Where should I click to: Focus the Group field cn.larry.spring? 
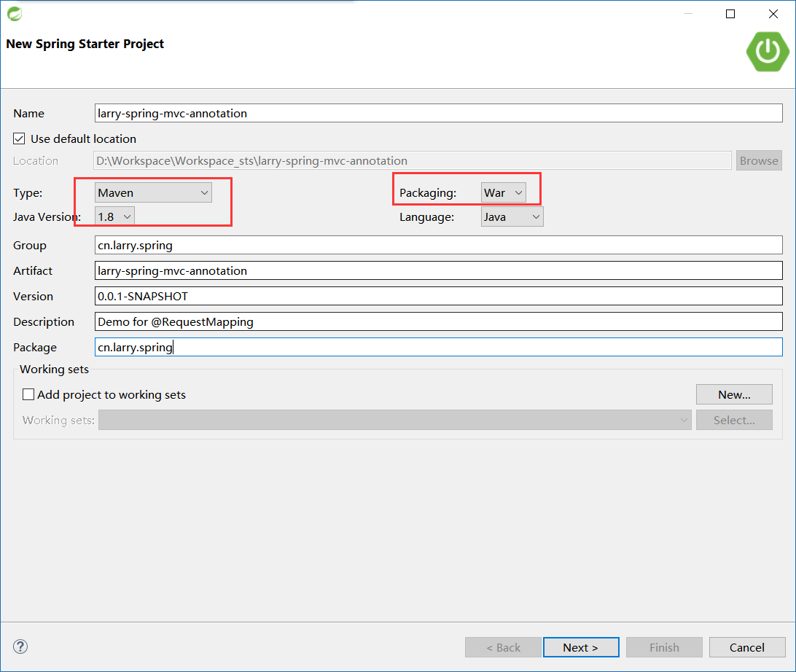(439, 245)
